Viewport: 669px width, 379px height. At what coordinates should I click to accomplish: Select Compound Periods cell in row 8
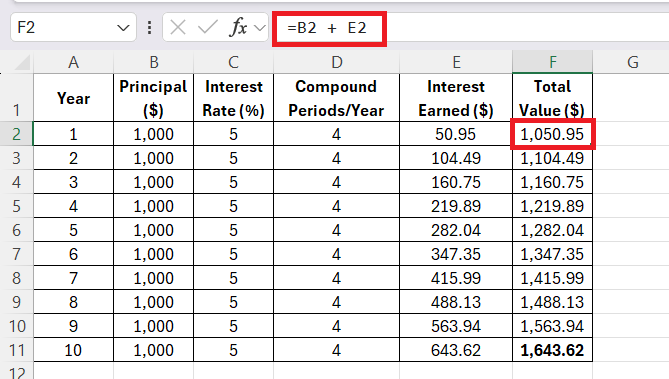point(337,278)
